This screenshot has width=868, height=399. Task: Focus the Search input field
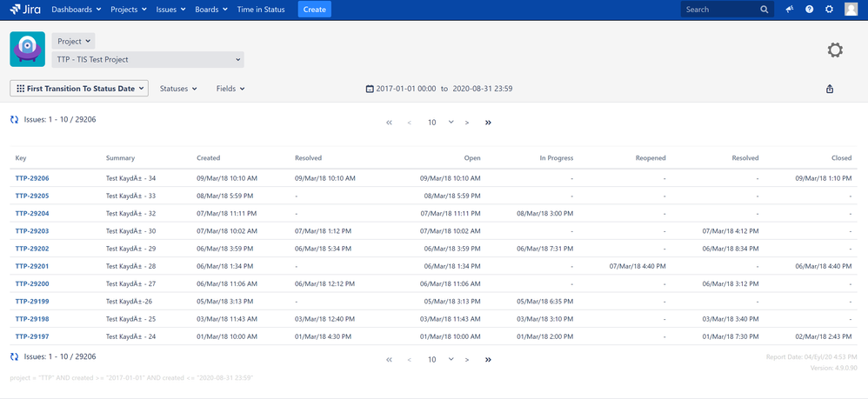tap(726, 10)
